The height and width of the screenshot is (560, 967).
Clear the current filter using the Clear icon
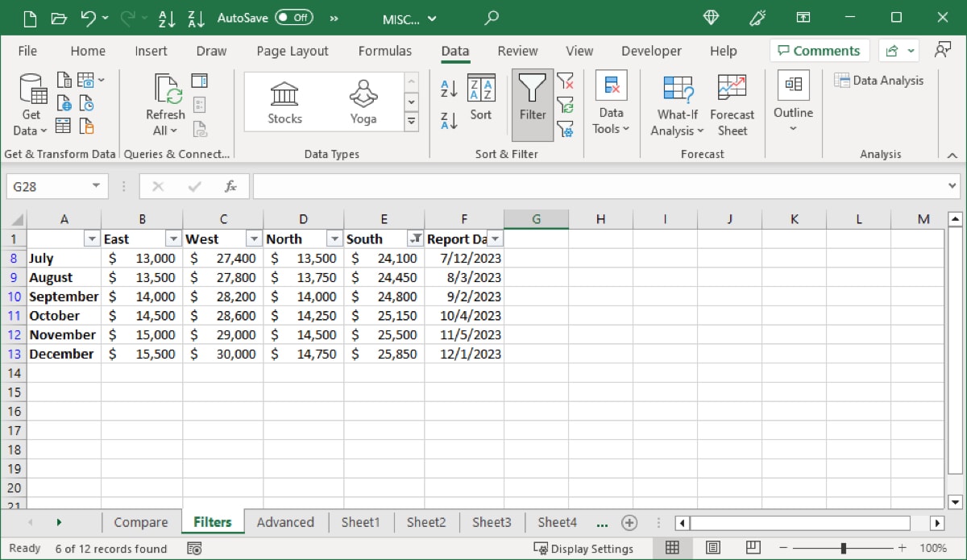coord(567,82)
